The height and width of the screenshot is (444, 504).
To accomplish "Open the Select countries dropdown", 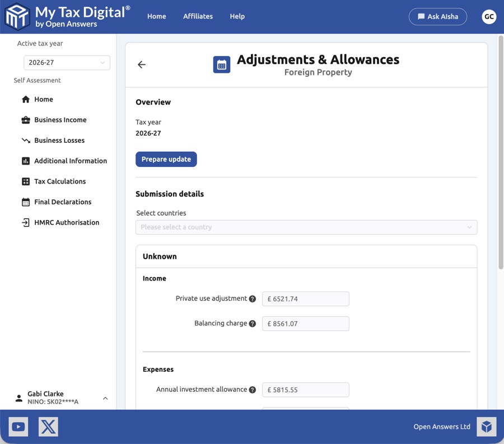I will (306, 227).
